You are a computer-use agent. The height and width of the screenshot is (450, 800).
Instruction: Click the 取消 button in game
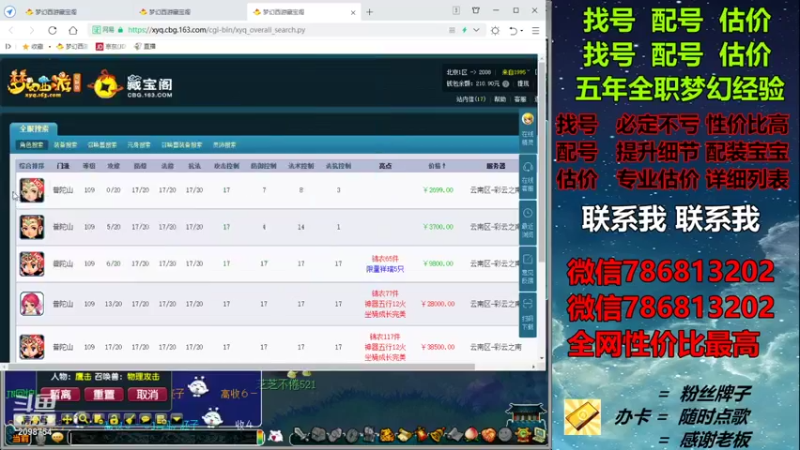[147, 394]
